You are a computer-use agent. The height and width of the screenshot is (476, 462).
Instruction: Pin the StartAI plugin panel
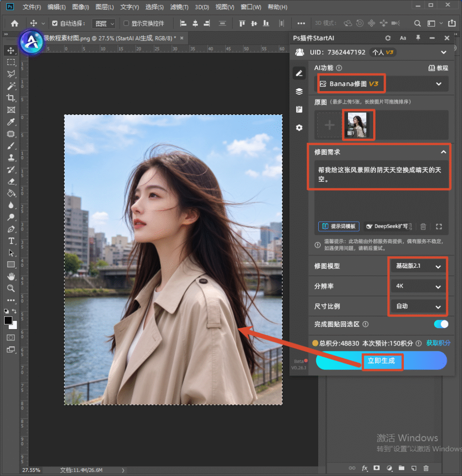pyautogui.click(x=418, y=38)
